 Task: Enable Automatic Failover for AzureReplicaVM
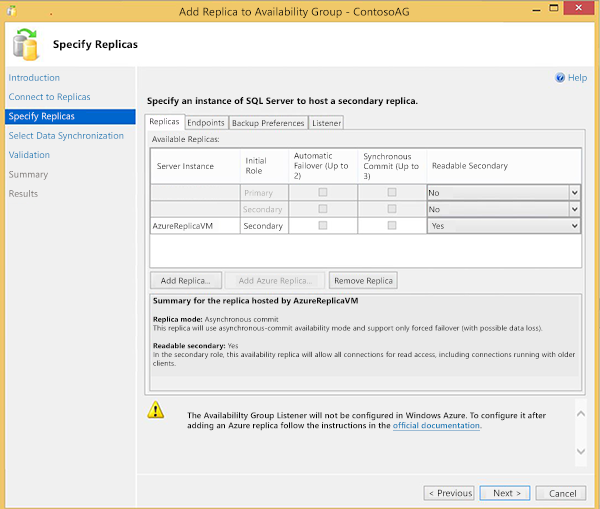click(322, 226)
